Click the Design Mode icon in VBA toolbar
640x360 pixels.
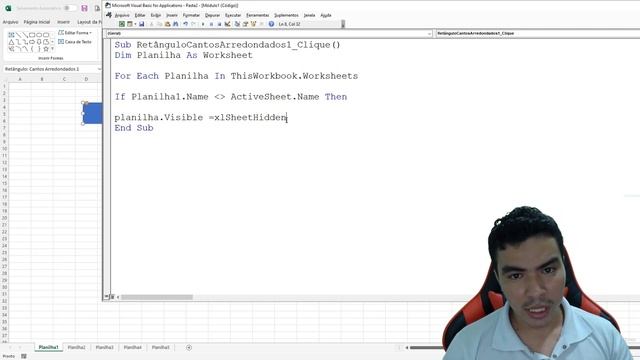tap(227, 24)
